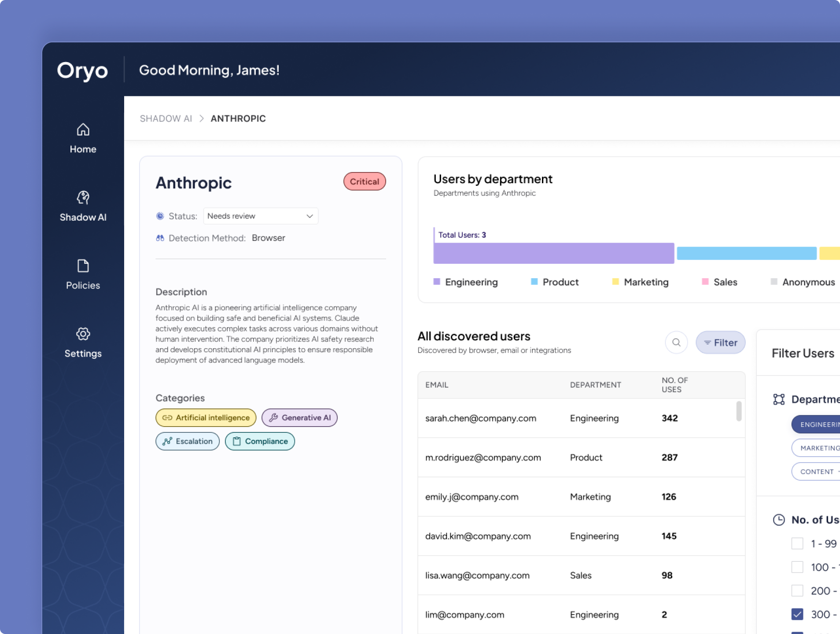Click the ANTHROPIC breadcrumb
Viewport: 840px width, 634px height.
point(238,118)
